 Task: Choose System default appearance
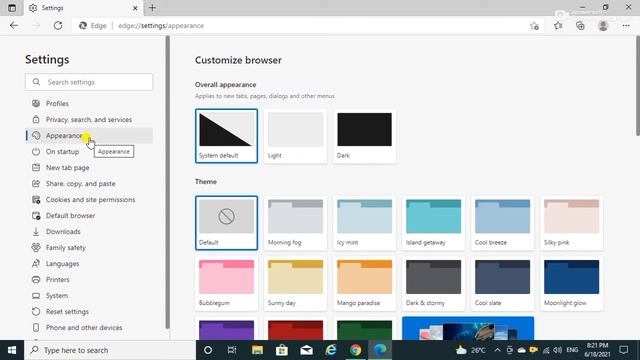(227, 136)
